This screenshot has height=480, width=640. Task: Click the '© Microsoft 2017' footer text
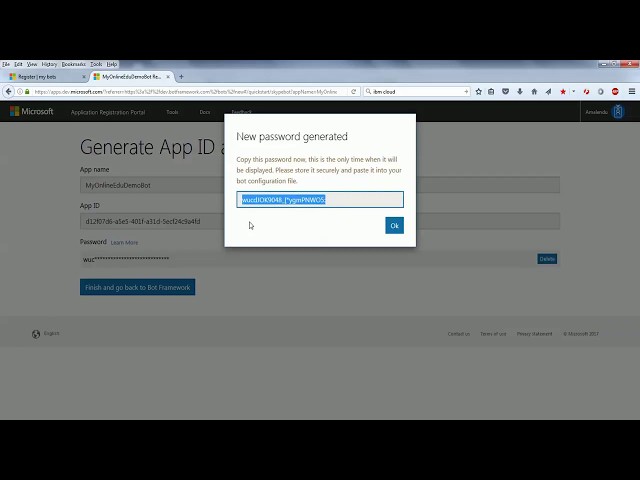(581, 334)
